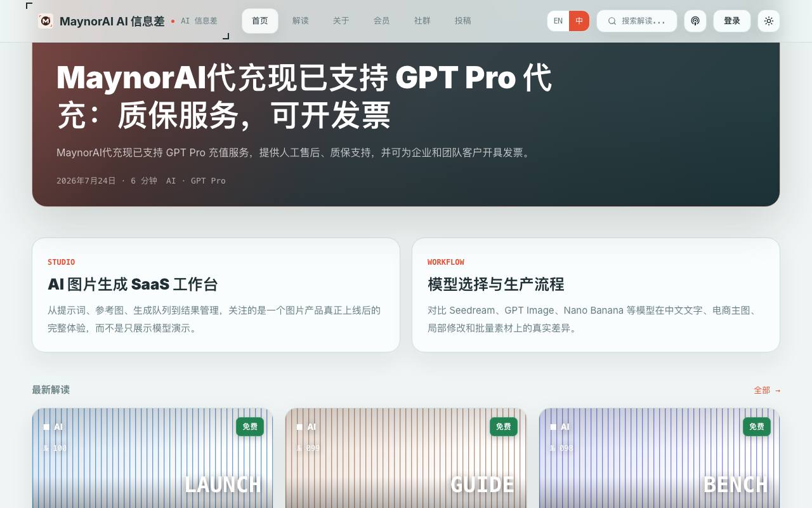The width and height of the screenshot is (812, 508).
Task: Click the AI category label on LAUNCH card
Action: click(53, 427)
